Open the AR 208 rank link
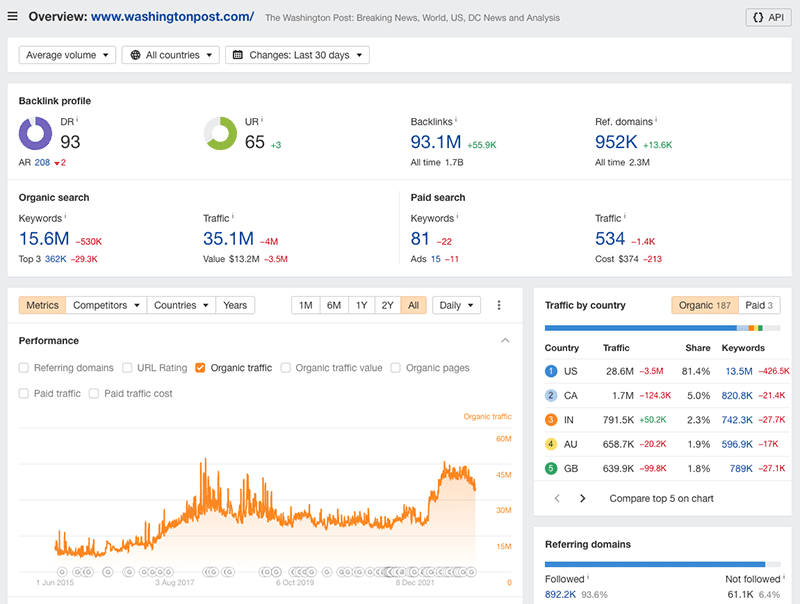 pyautogui.click(x=42, y=163)
